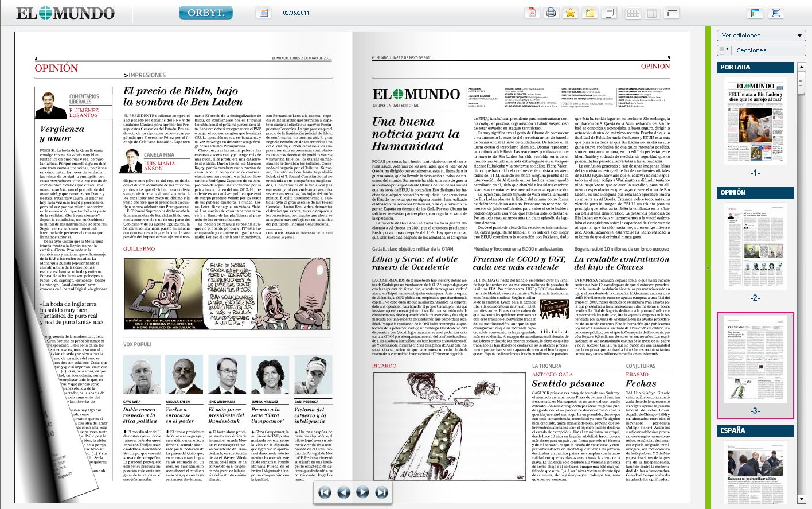812x509 pixels.
Task: Click the 'VOX POPULI' heading
Action: point(137,344)
